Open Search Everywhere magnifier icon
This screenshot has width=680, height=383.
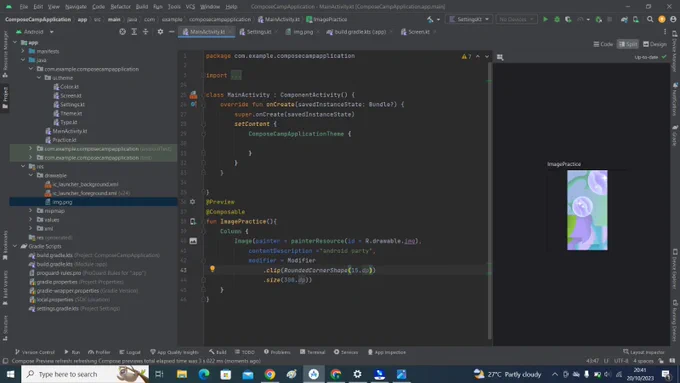pos(650,19)
